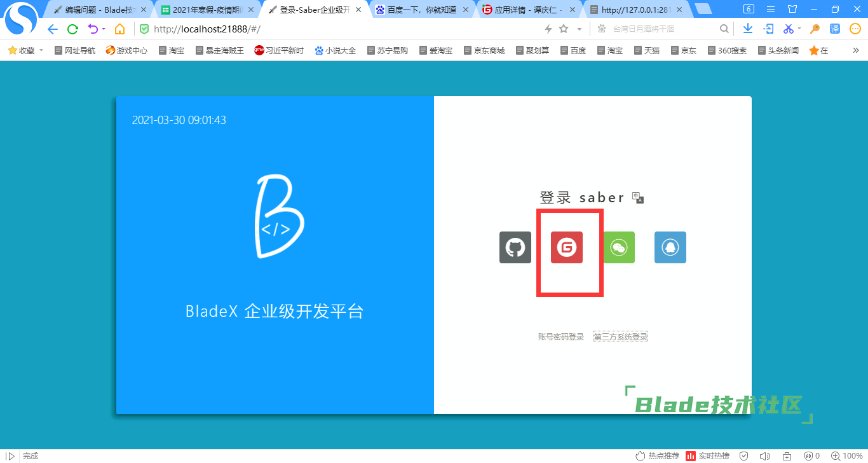
Task: Go back with browser back arrow
Action: coord(53,29)
